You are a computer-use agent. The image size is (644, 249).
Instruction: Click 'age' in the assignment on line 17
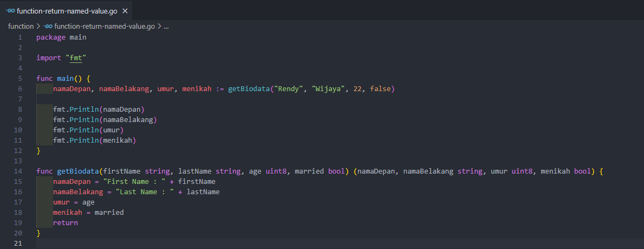click(x=88, y=202)
